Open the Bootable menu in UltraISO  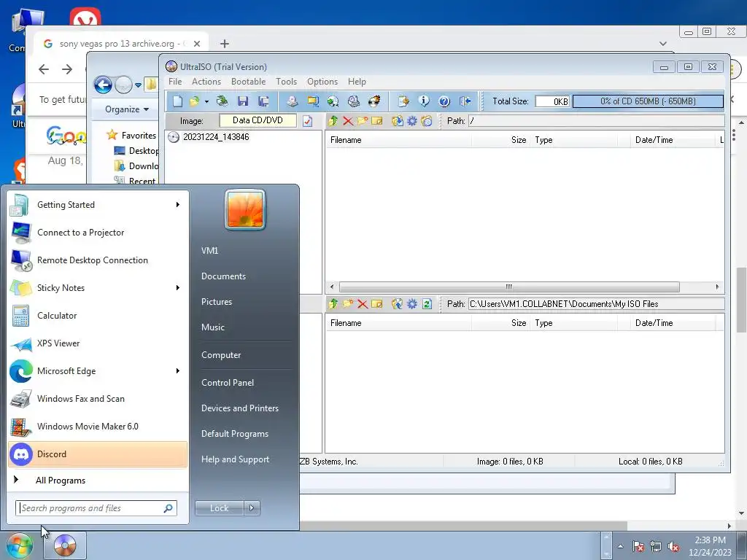248,82
